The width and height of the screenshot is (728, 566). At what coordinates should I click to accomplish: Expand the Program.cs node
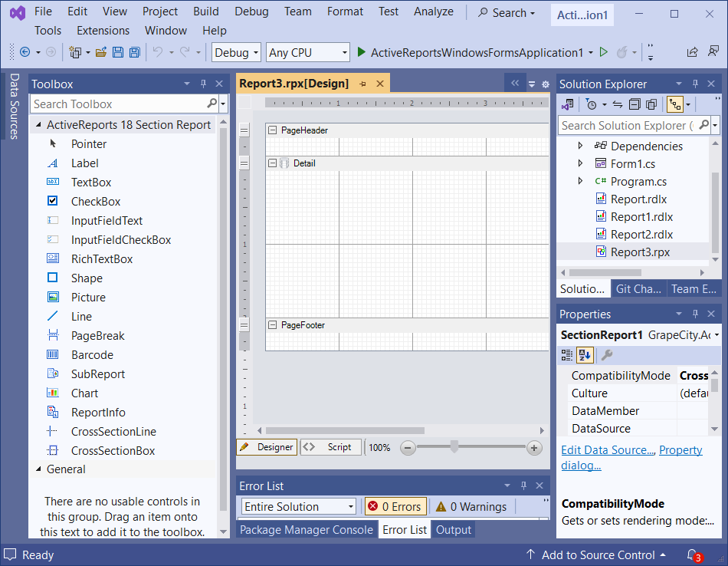point(580,181)
